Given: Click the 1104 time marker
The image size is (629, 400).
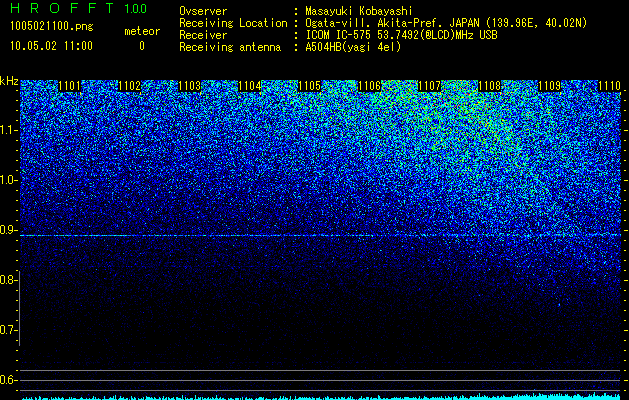Looking at the screenshot, I should pyautogui.click(x=250, y=86).
